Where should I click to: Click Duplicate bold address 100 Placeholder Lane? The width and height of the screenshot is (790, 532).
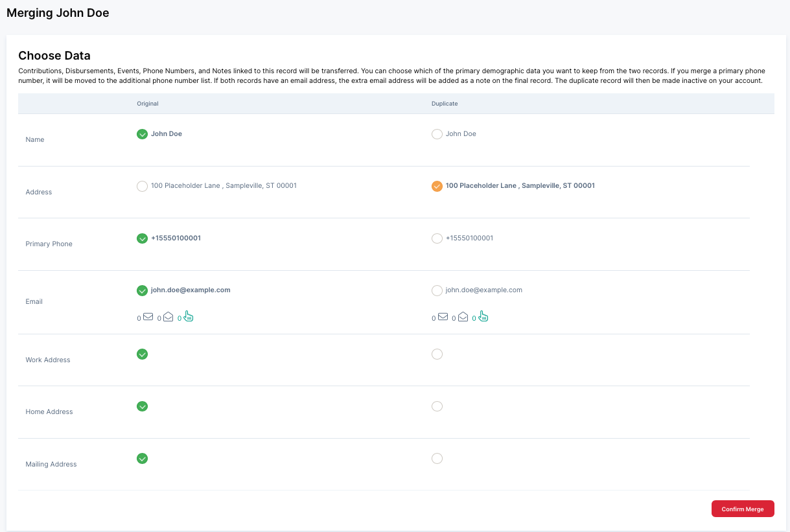[520, 185]
